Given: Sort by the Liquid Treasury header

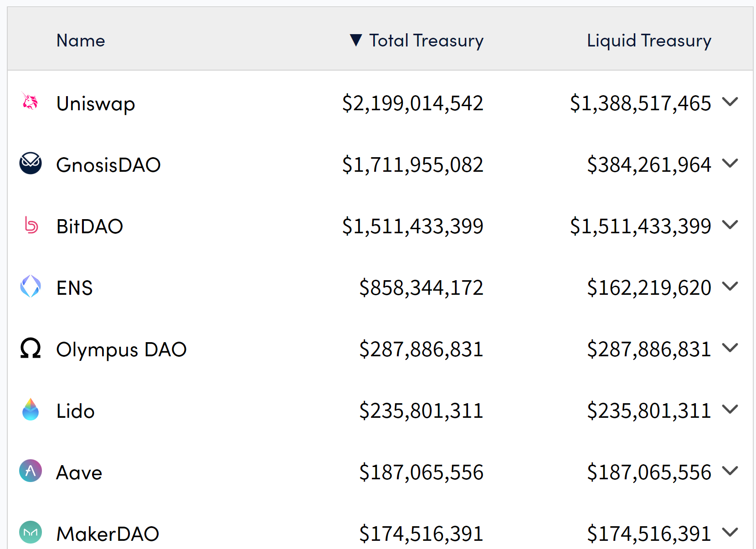Looking at the screenshot, I should point(649,41).
